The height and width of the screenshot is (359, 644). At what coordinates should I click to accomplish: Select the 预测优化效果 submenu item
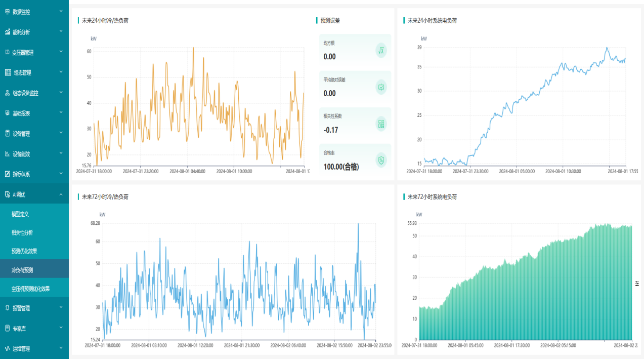24,251
